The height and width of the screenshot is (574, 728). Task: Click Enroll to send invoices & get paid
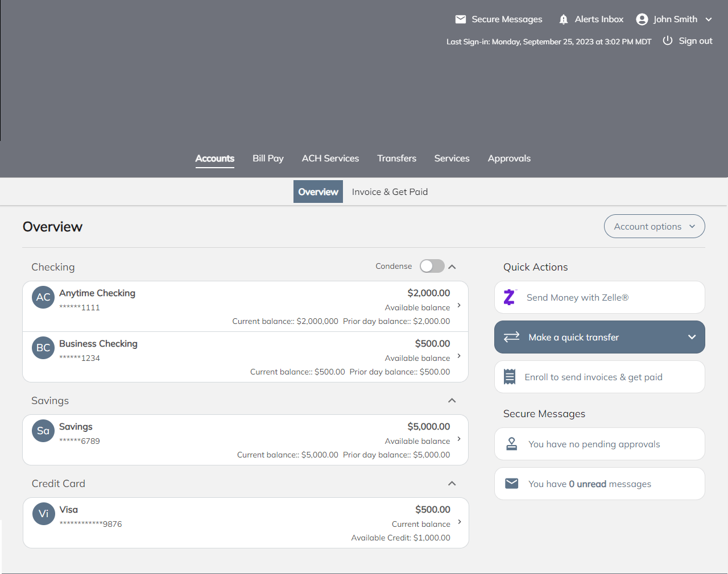pyautogui.click(x=599, y=377)
